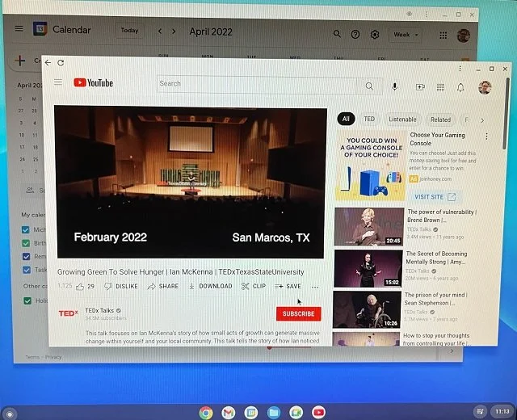
Task: Click VISIT SITE on the ad
Action: [435, 197]
